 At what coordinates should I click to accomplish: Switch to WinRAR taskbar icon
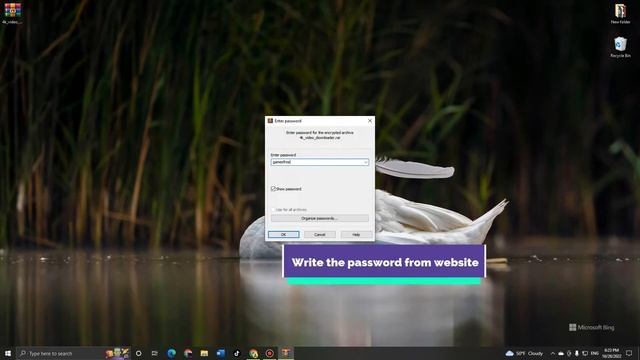286,353
